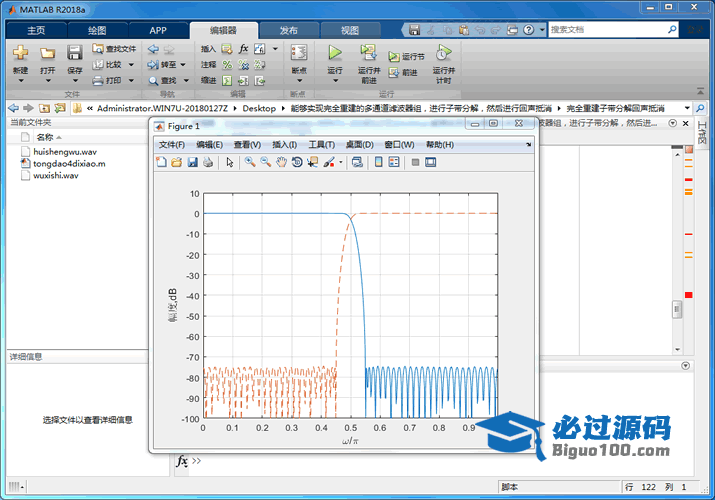Print the figure using the printer icon
This screenshot has width=715, height=500.
click(208, 162)
